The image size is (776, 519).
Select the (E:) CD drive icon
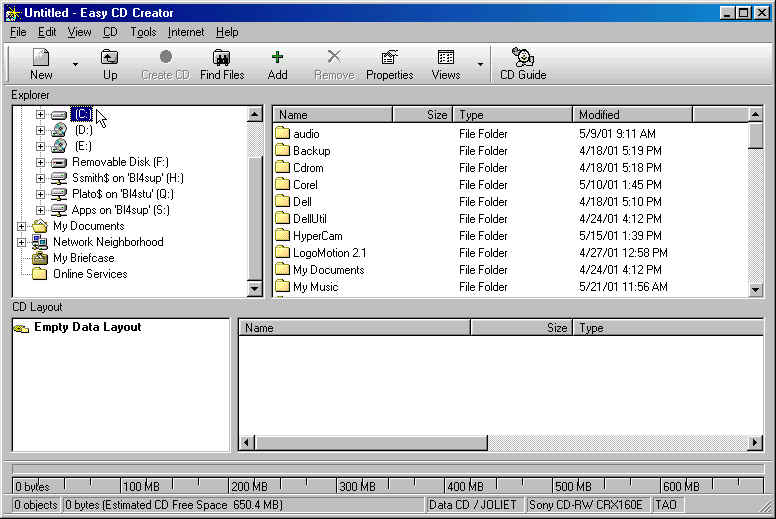59,146
